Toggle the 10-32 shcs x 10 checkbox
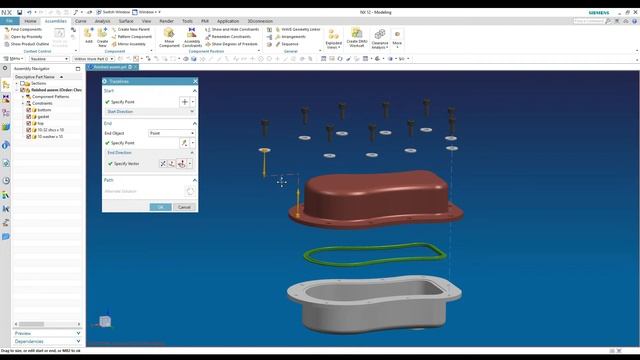The height and width of the screenshot is (360, 640). pos(29,130)
